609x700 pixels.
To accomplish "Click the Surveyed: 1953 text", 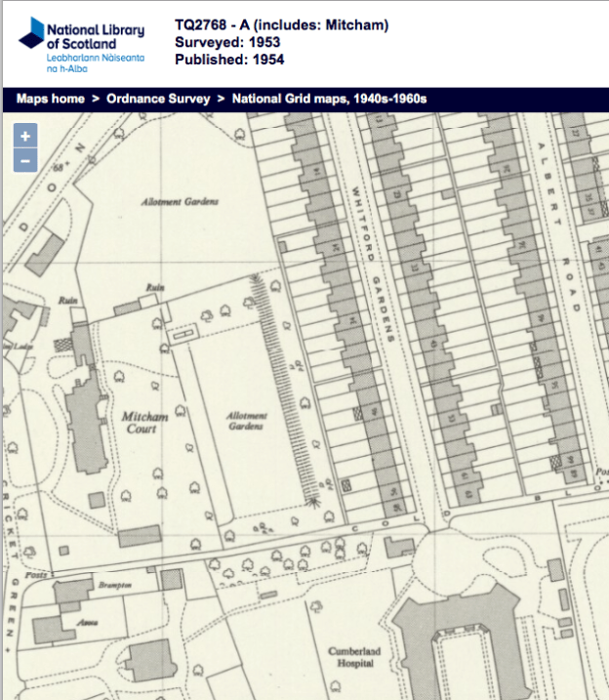I will 226,43.
